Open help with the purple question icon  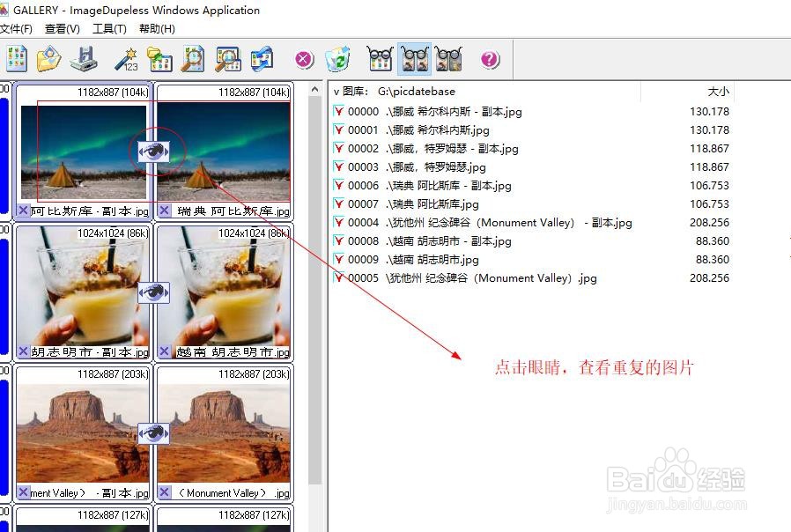tap(490, 60)
